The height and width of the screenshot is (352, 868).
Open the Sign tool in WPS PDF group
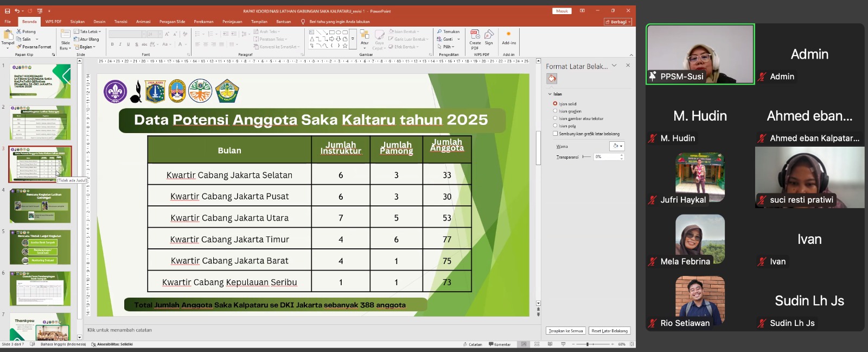point(489,37)
